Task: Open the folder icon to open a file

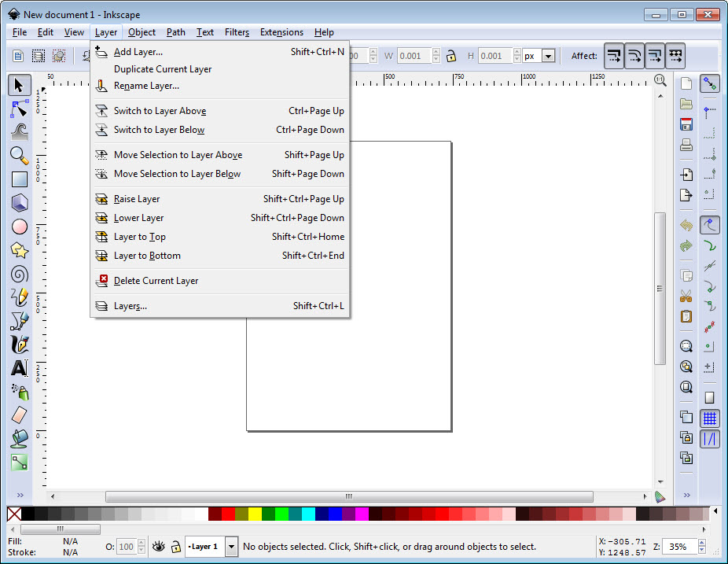Action: (686, 104)
